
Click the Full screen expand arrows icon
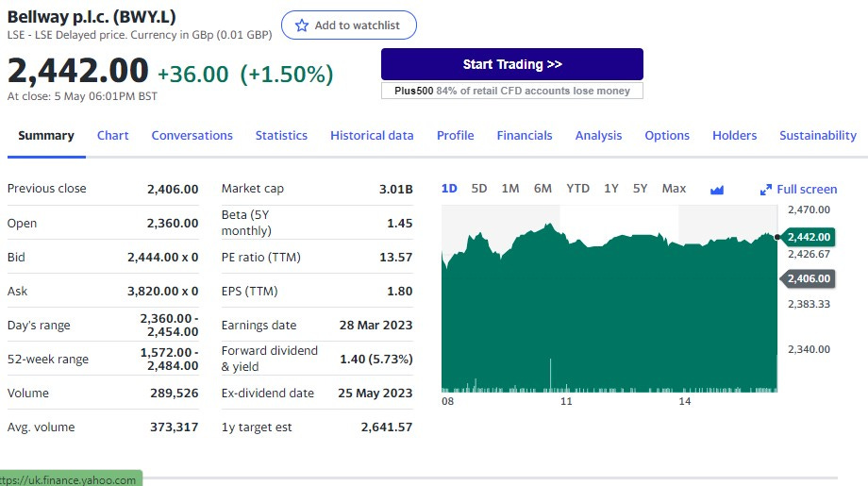pos(765,190)
